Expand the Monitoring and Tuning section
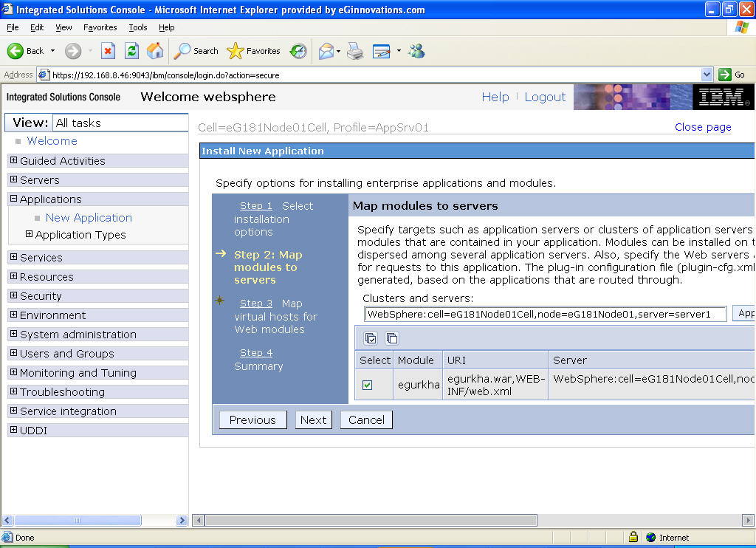Viewport: 756px width, 548px height. point(13,372)
